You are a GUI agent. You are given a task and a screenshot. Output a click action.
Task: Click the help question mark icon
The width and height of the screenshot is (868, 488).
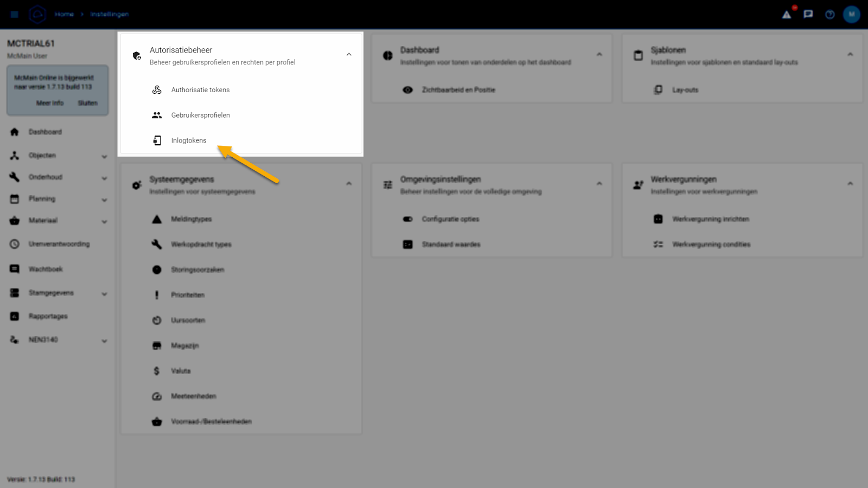point(830,15)
